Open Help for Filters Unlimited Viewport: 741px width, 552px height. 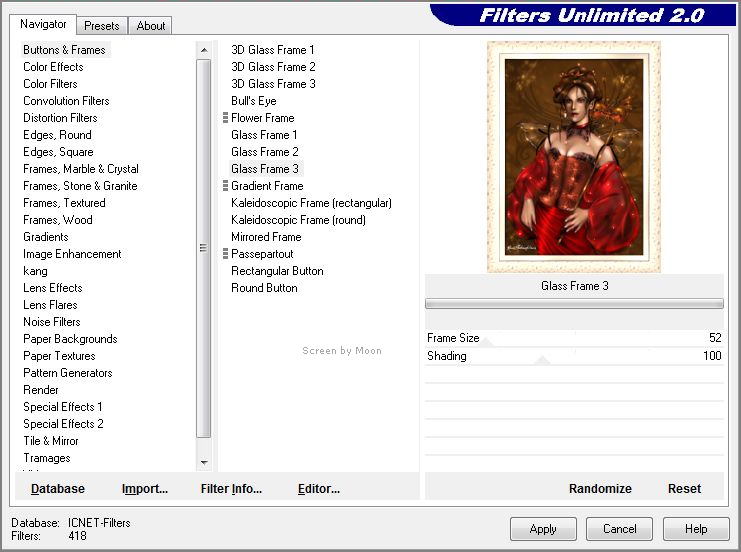696,529
